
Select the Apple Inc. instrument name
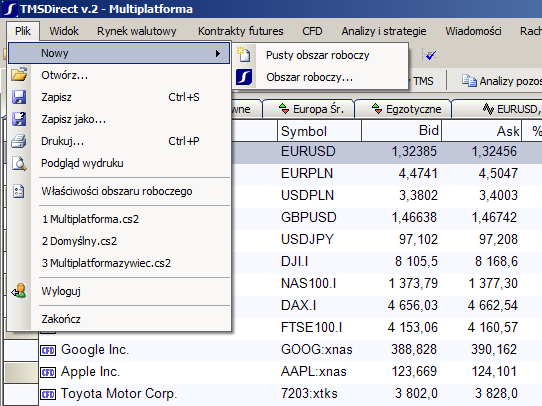click(91, 372)
